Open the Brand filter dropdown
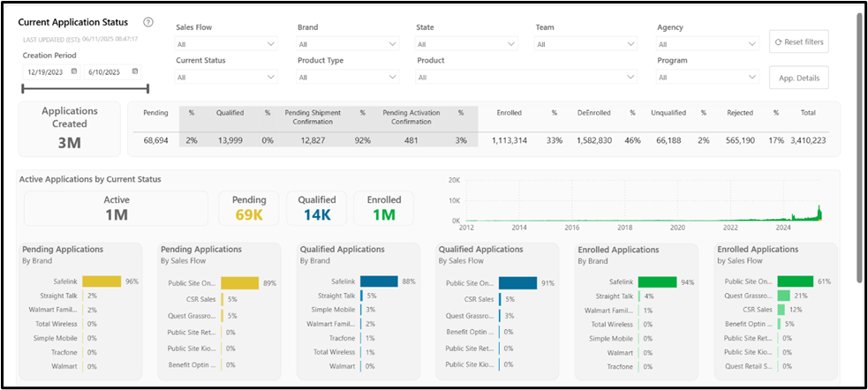This screenshot has width=868, height=390. [x=348, y=44]
